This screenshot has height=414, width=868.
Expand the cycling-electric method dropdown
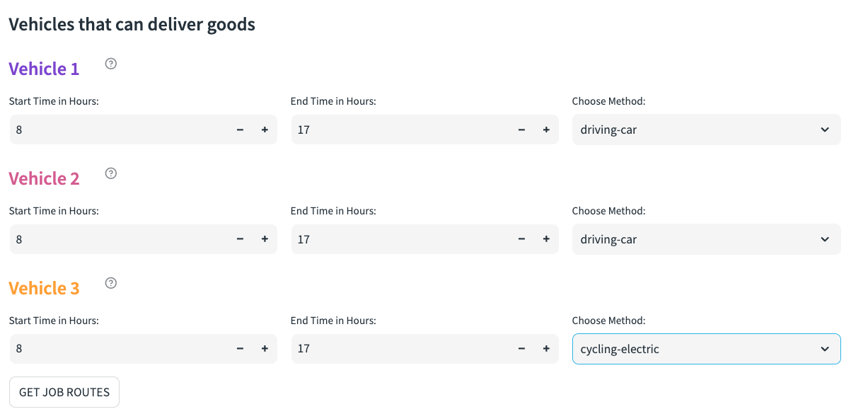click(706, 349)
